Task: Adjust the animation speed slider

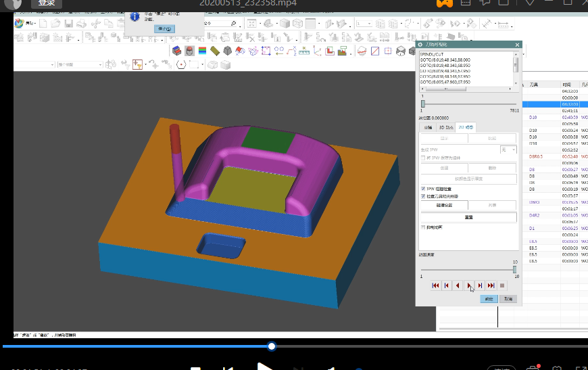Action: coord(514,269)
